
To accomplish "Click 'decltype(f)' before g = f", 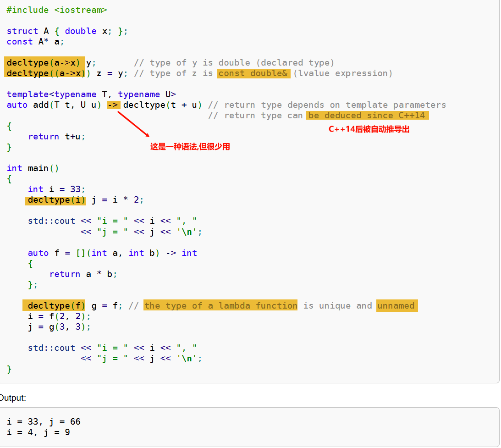I will pos(56,305).
